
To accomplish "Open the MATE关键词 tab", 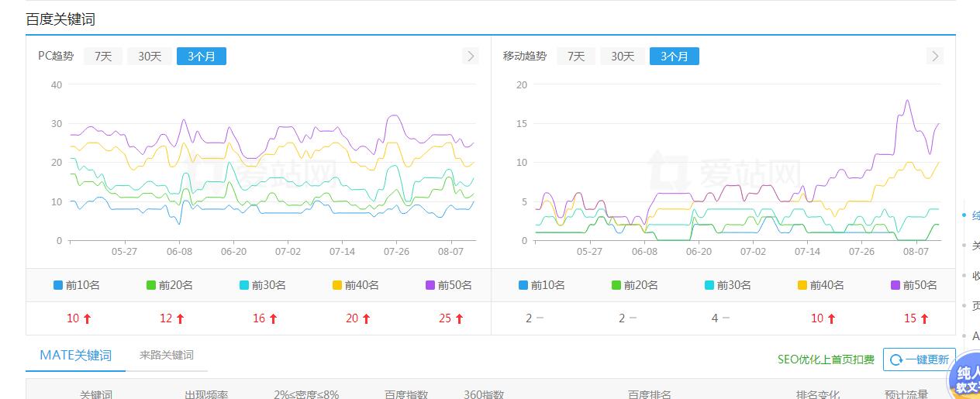I will click(76, 356).
